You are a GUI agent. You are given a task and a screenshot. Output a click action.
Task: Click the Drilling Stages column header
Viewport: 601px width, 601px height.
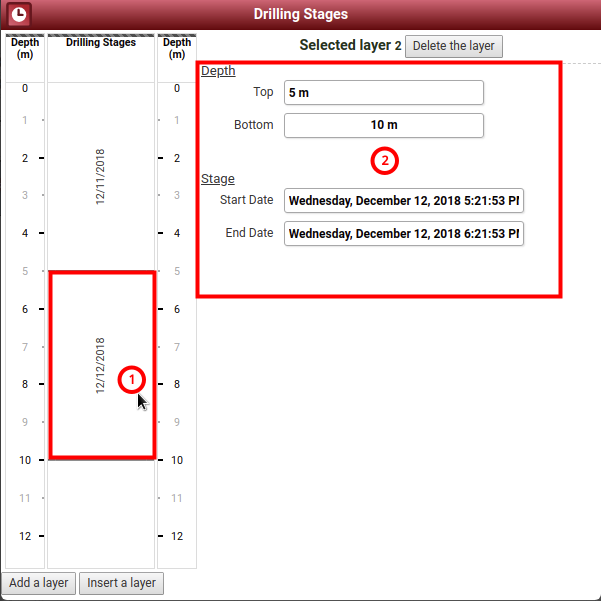click(x=101, y=43)
